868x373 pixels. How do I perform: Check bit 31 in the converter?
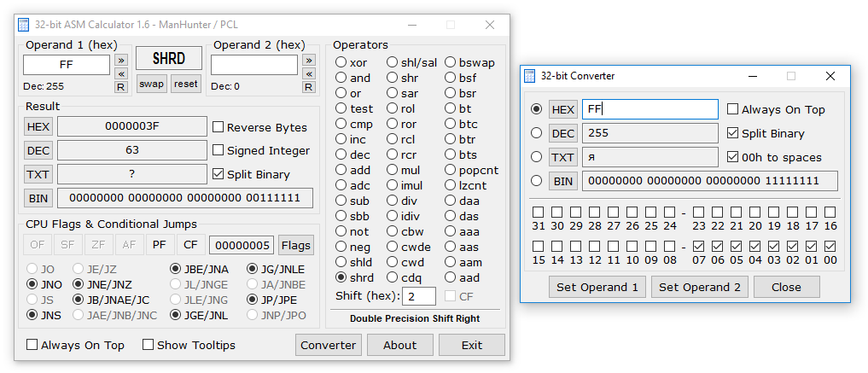538,212
